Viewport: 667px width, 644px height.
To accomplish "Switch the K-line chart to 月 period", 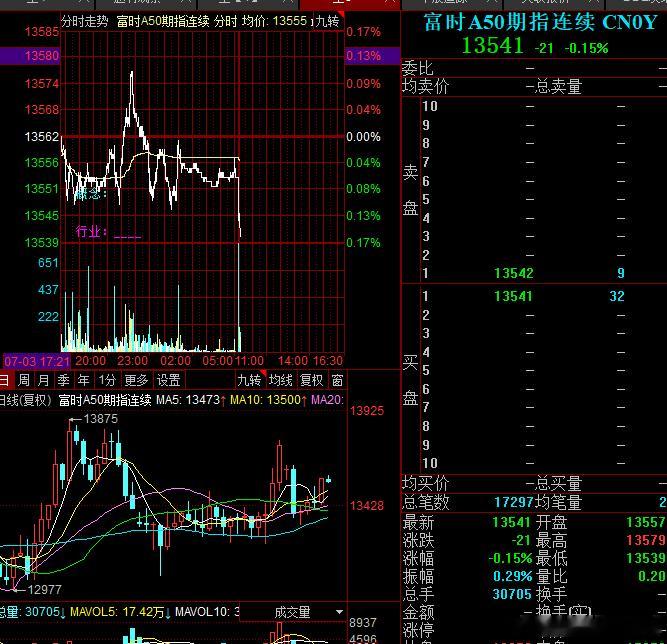I will click(x=43, y=380).
